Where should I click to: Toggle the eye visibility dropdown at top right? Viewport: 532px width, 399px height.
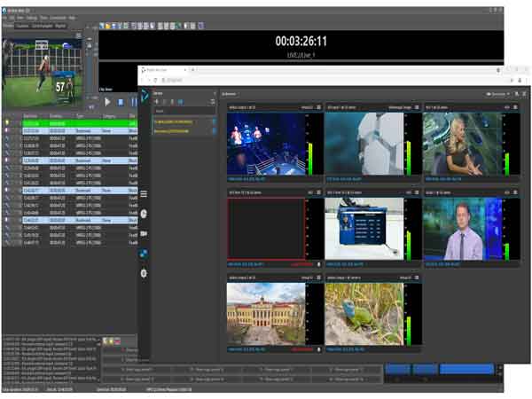(x=497, y=94)
